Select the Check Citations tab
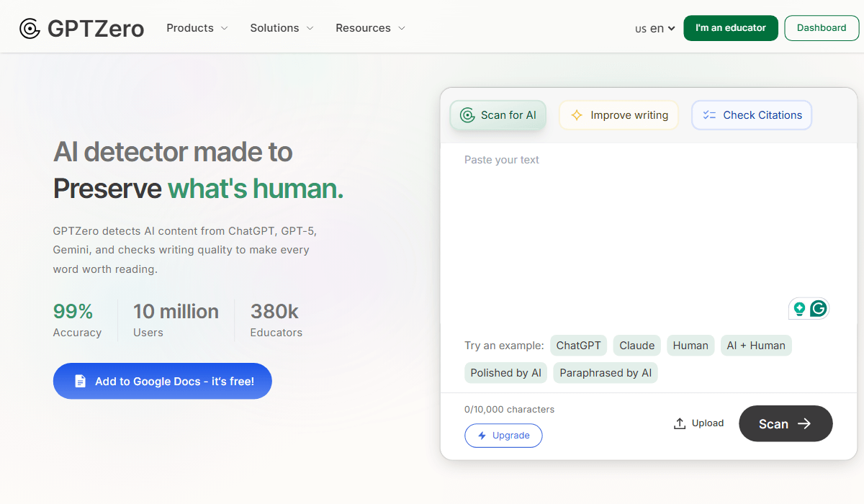The width and height of the screenshot is (864, 504). coord(752,115)
